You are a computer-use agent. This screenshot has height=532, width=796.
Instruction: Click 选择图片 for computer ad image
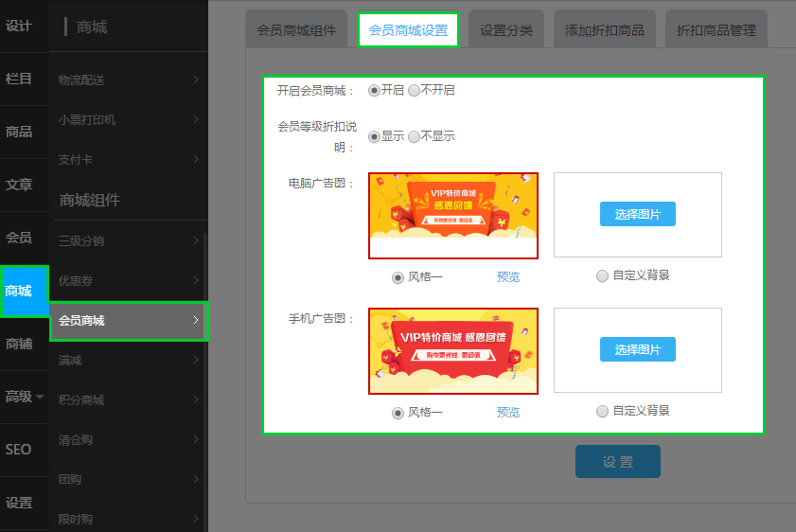(x=637, y=214)
